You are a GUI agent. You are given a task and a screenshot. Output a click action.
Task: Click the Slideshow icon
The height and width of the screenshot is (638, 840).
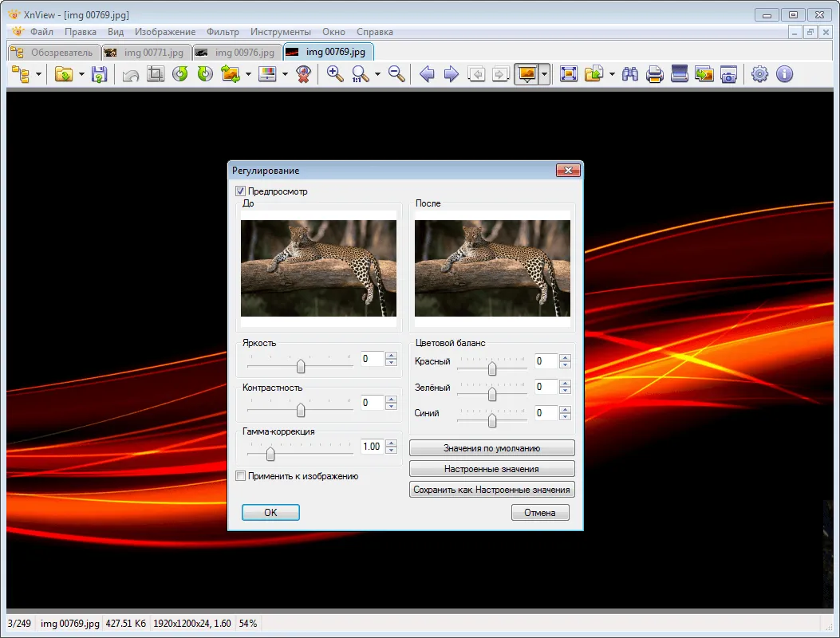704,74
